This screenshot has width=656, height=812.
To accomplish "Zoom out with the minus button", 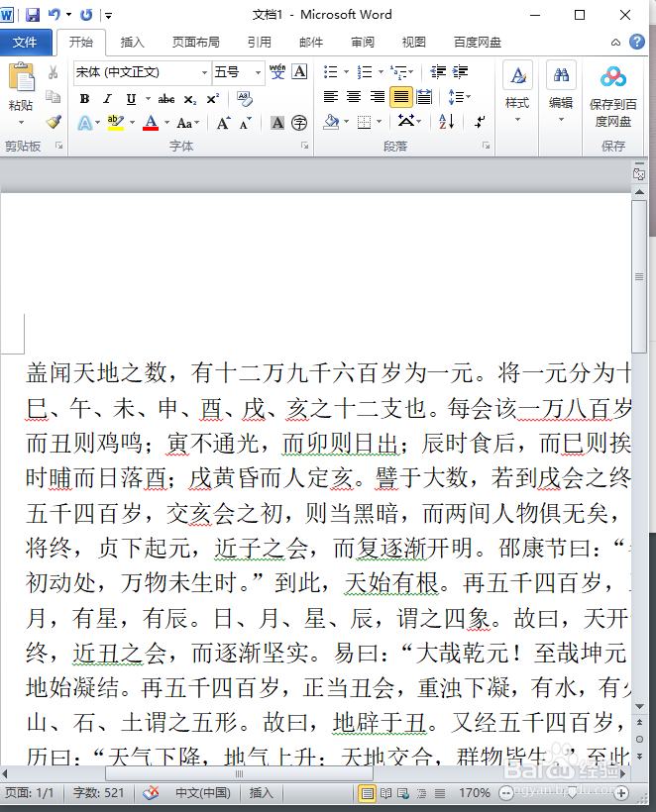I will pos(506,793).
